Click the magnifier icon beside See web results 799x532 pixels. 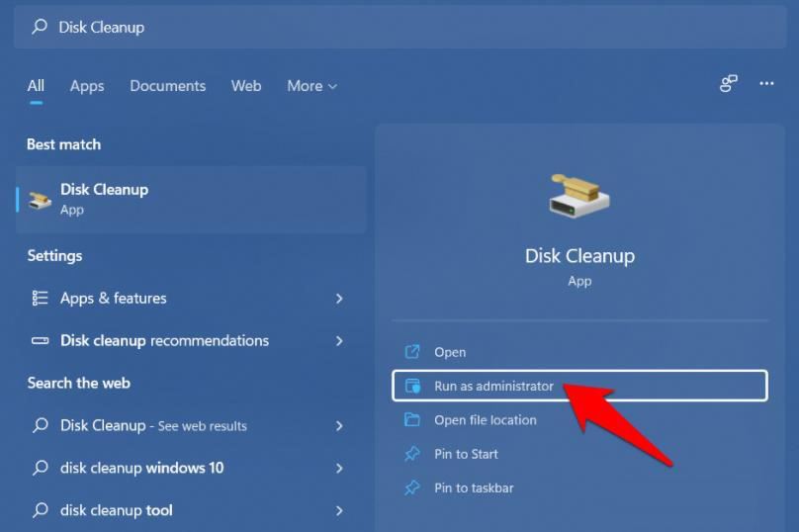[x=40, y=425]
